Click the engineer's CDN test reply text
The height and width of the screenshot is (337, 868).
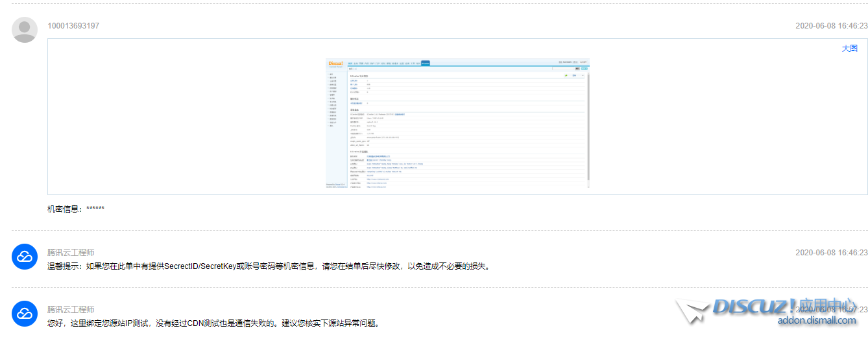213,323
